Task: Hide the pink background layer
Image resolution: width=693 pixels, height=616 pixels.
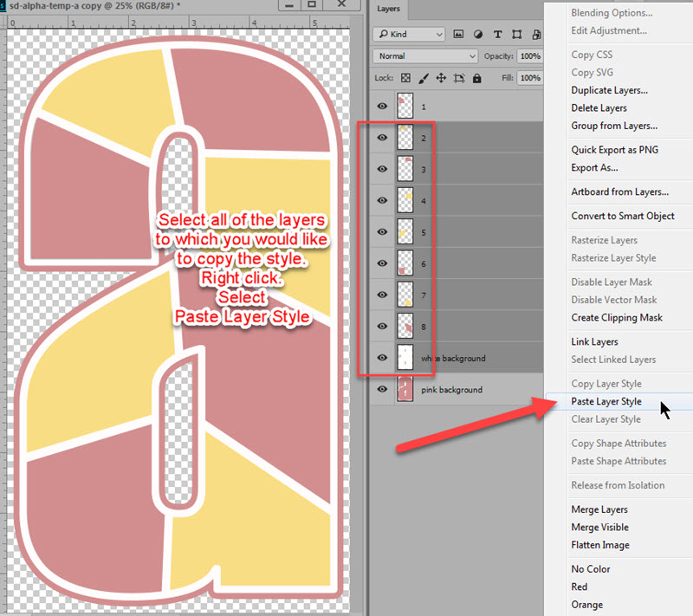Action: tap(382, 389)
